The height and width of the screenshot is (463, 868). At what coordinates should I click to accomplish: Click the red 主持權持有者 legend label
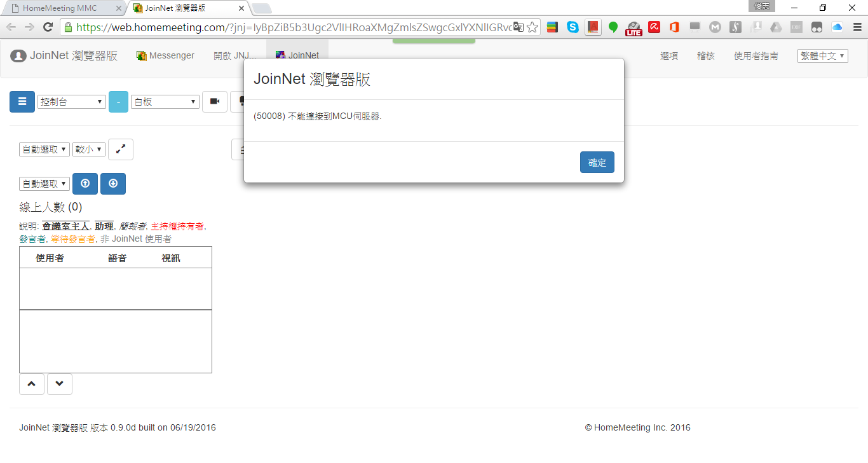tap(177, 226)
